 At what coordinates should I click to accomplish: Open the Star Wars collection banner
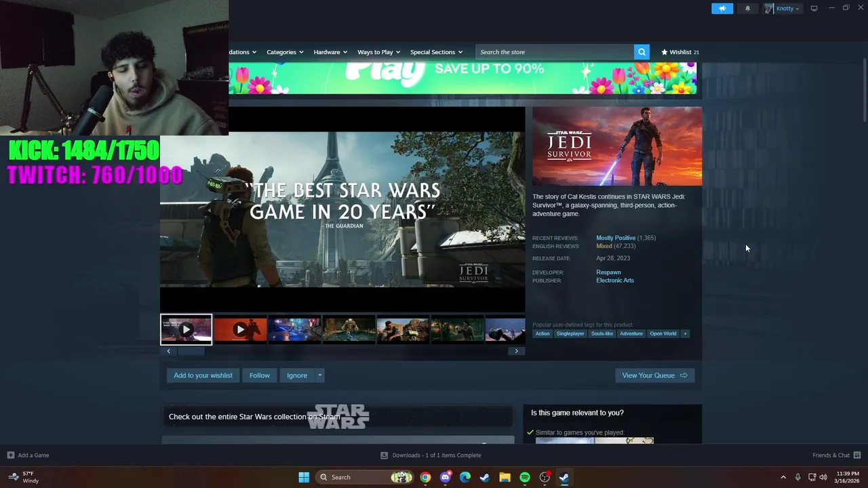(338, 417)
